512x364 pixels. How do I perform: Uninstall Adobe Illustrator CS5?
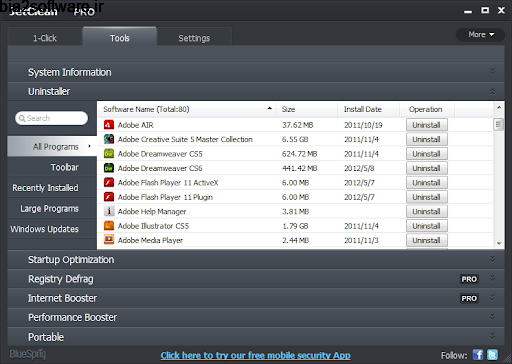click(427, 226)
